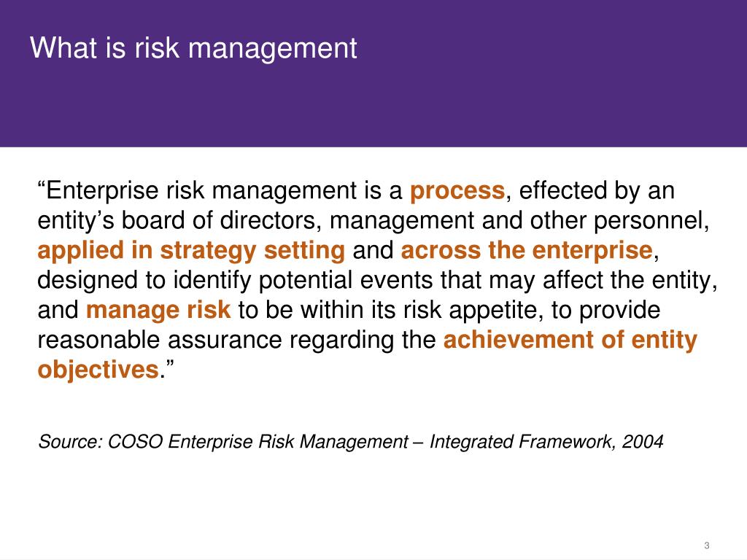Click the orange text 'achievement of entity'
747x560 pixels.
[x=570, y=340]
